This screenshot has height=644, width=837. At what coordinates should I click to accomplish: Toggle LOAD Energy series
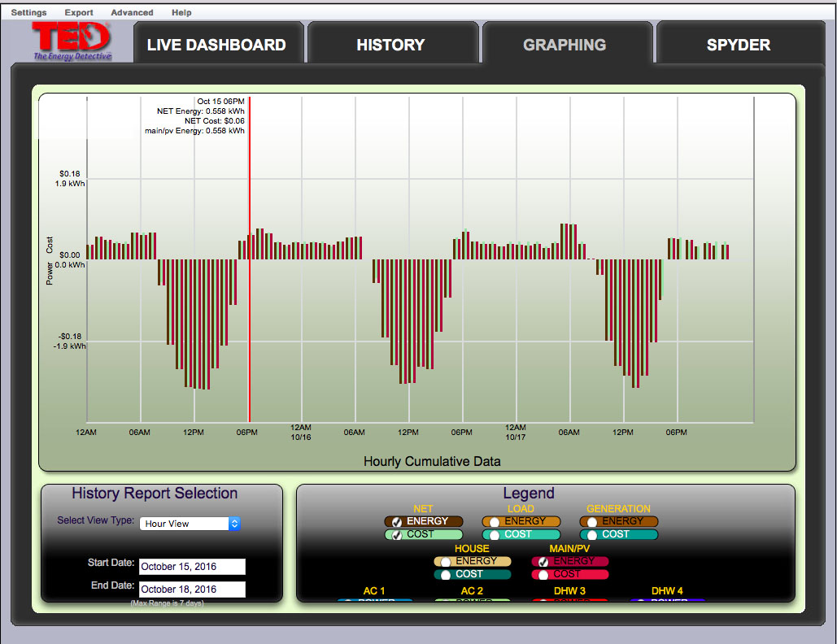click(521, 521)
